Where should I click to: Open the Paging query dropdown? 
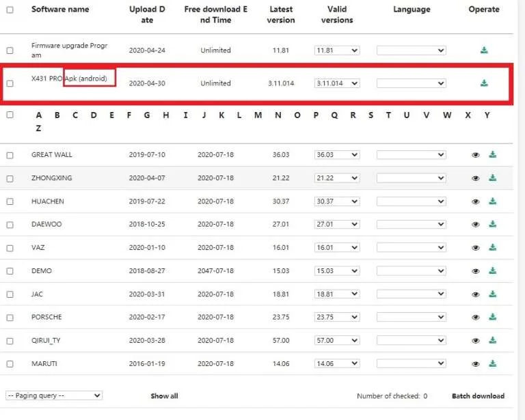coord(54,395)
